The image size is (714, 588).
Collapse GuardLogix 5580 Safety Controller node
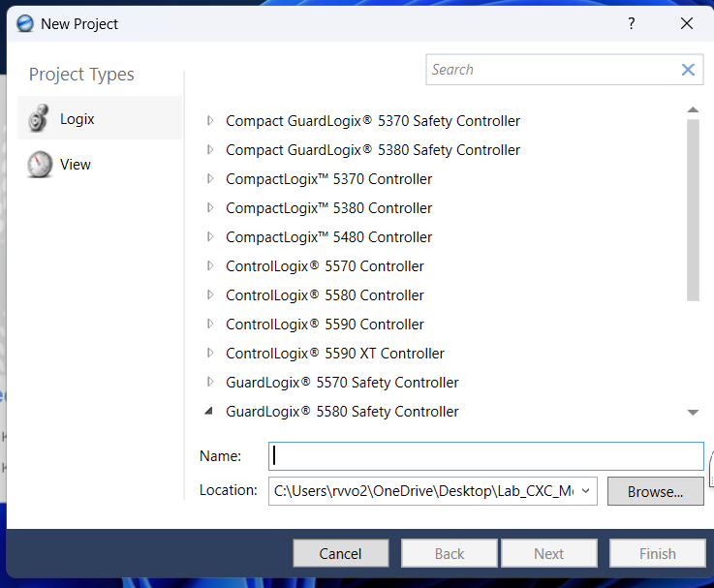pos(209,411)
